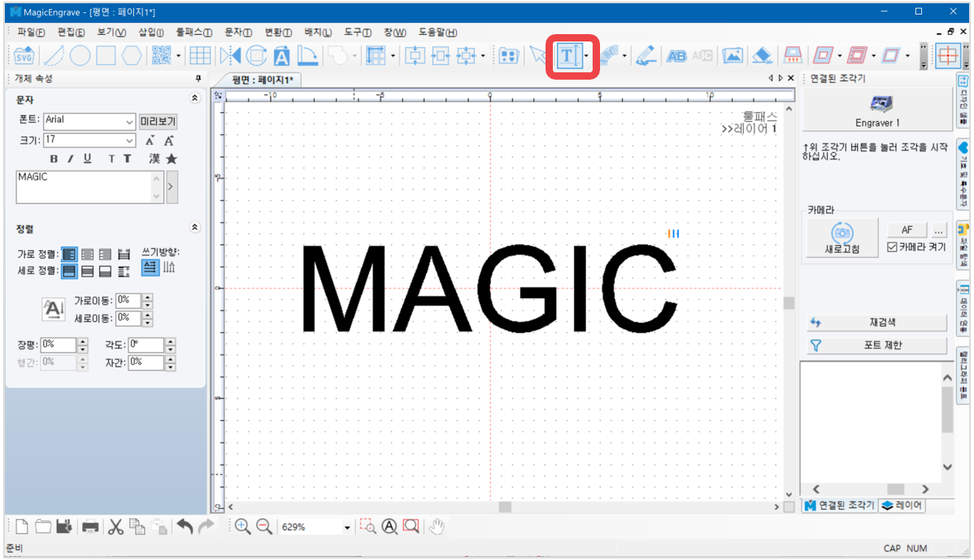The height and width of the screenshot is (560, 974).
Task: Click the shapes library folder icon
Action: pos(508,56)
